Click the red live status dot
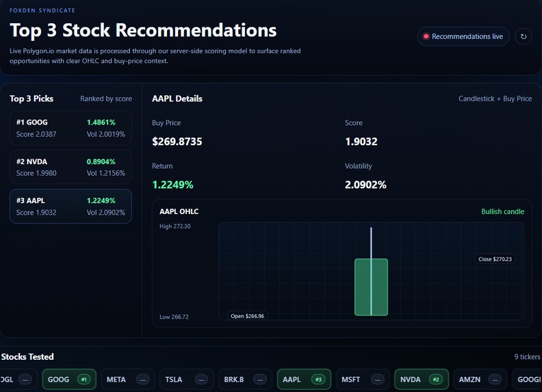This screenshot has width=542, height=392. (x=426, y=36)
